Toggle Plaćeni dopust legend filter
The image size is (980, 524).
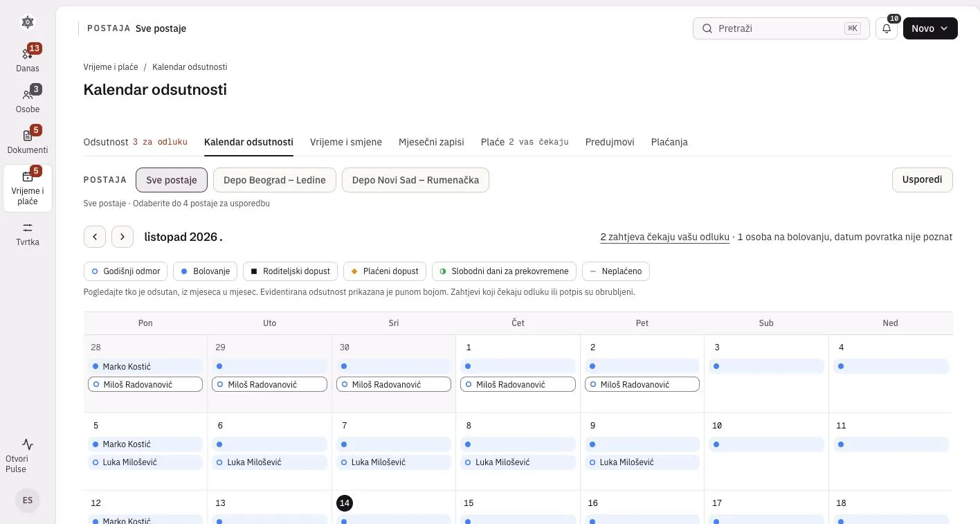[385, 271]
